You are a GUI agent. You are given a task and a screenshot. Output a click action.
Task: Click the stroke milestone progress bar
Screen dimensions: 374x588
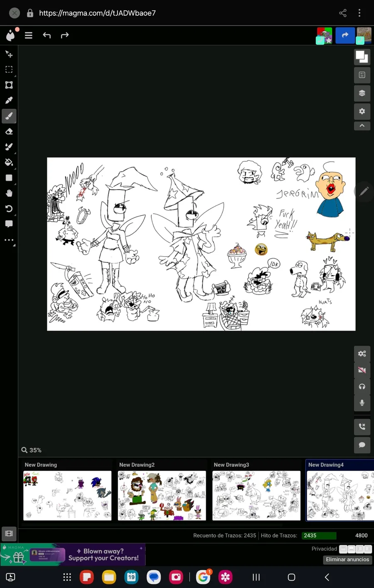tap(319, 536)
